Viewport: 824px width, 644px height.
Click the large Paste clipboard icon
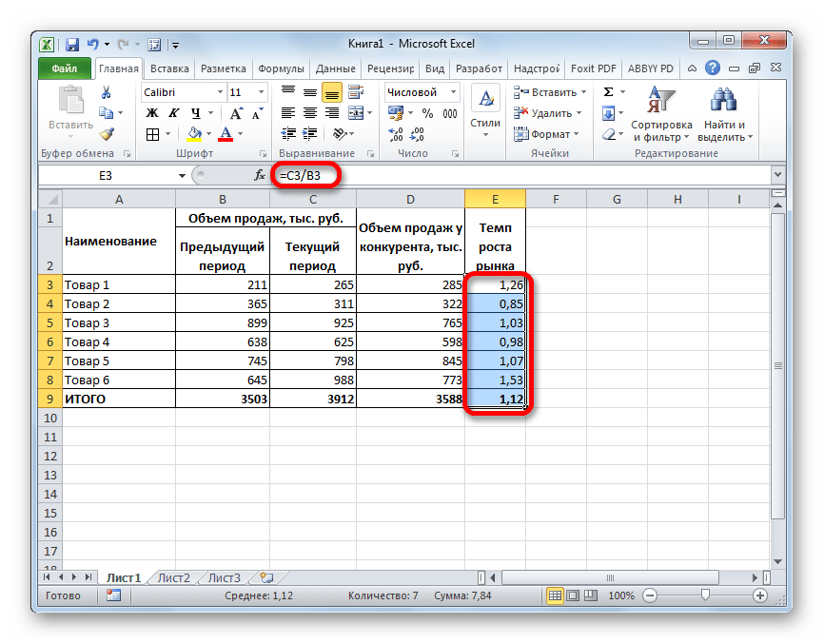pyautogui.click(x=71, y=100)
